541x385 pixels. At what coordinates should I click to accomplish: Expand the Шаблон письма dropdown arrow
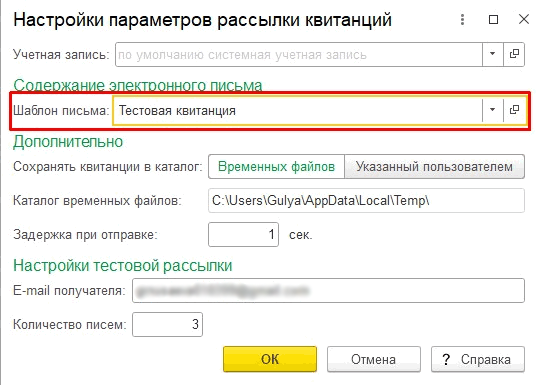click(x=492, y=110)
